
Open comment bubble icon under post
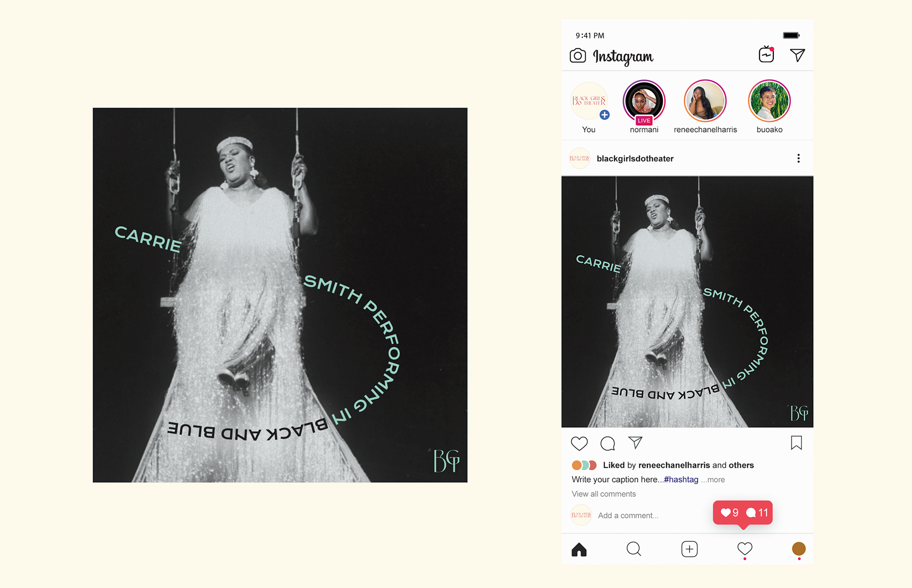pyautogui.click(x=608, y=443)
